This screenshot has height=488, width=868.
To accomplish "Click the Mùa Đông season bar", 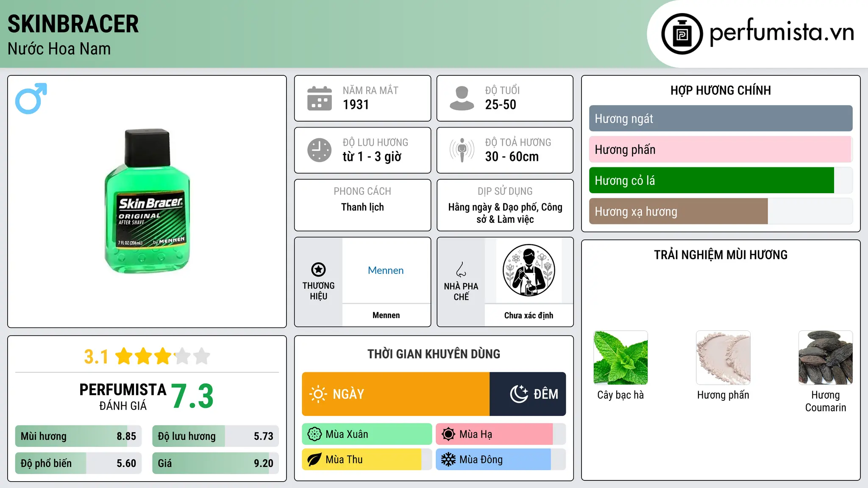I will pos(501,460).
